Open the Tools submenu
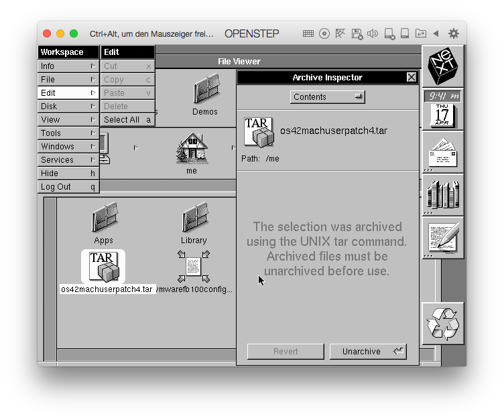Screen dimensions: 504x420 click(x=68, y=133)
